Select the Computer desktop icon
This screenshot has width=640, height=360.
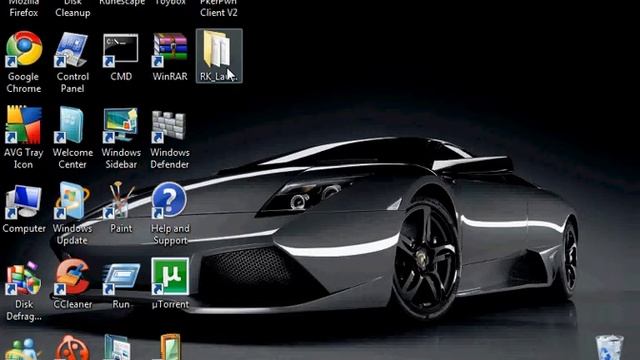coord(24,202)
